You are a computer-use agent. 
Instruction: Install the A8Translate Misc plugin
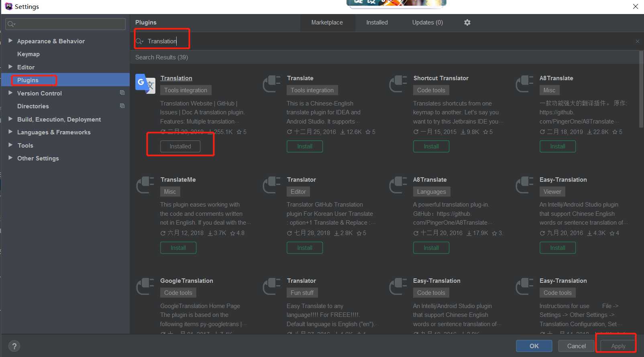pos(558,146)
